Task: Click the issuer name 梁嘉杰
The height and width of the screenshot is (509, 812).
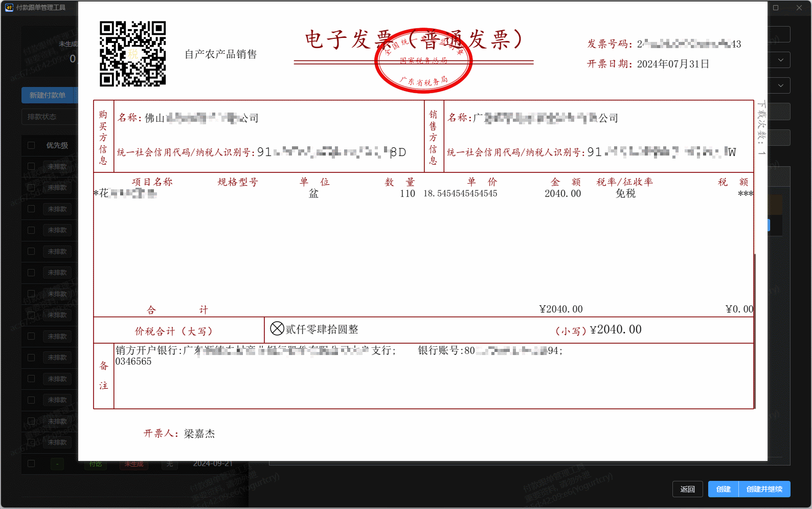Action: [x=199, y=434]
